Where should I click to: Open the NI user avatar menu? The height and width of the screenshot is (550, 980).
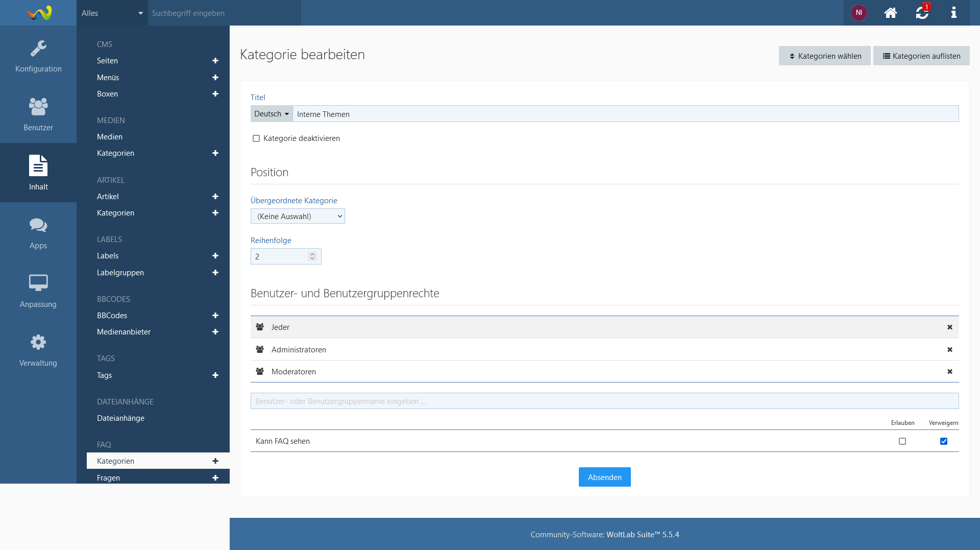tap(859, 13)
